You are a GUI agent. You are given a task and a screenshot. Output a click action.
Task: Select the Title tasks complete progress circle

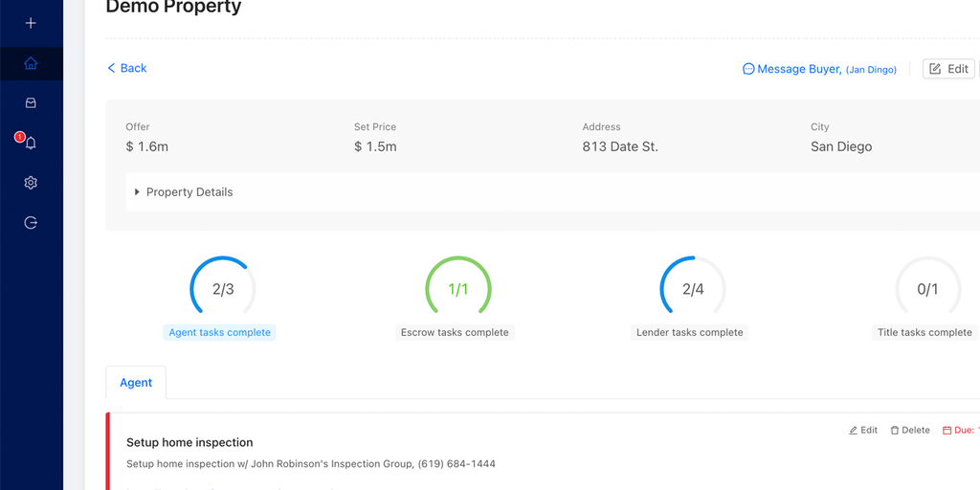click(x=926, y=289)
